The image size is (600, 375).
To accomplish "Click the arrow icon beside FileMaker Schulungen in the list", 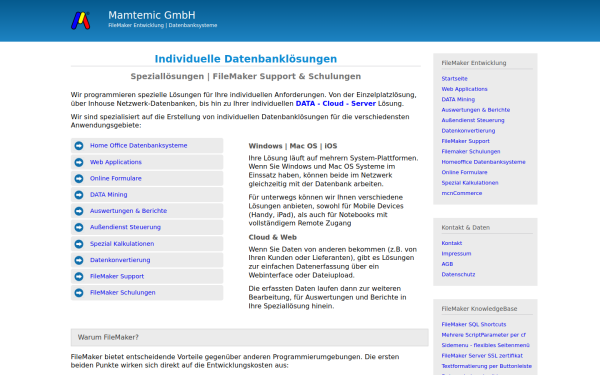I will pos(79,293).
